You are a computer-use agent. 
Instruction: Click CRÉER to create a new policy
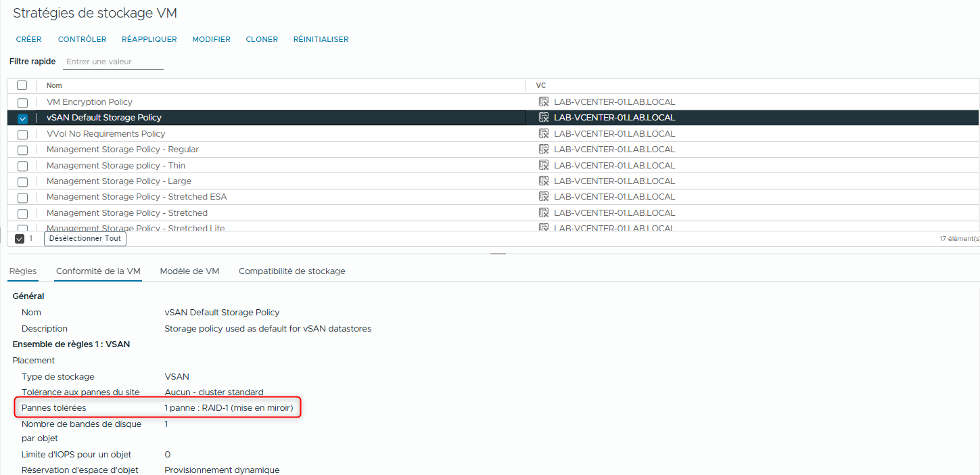point(28,39)
